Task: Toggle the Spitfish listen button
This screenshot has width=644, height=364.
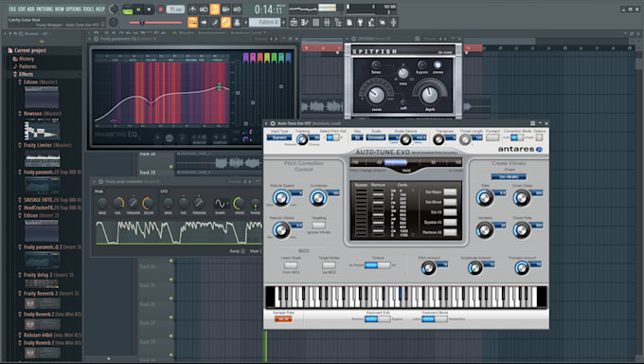Action: 376,65
